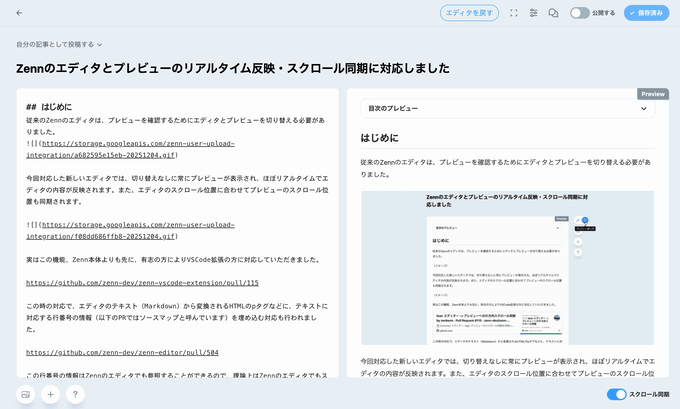680x409 pixels.
Task: Click the back arrow icon
Action: pos(19,13)
